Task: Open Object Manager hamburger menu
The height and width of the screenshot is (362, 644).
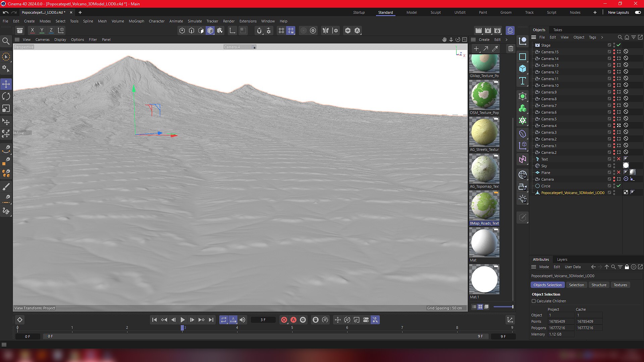Action: [534, 37]
